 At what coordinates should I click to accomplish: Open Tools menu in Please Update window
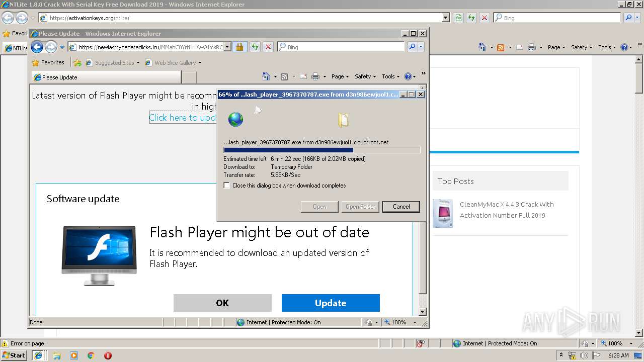[391, 76]
